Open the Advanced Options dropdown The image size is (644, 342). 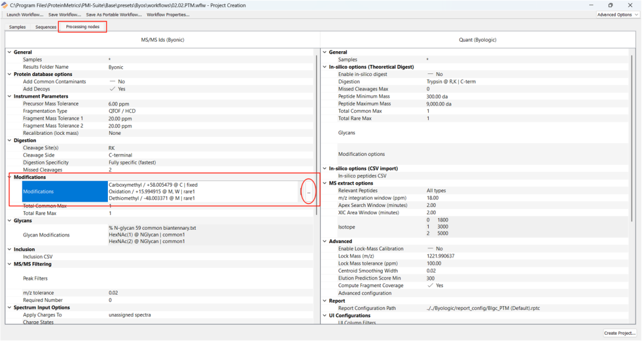click(x=617, y=15)
